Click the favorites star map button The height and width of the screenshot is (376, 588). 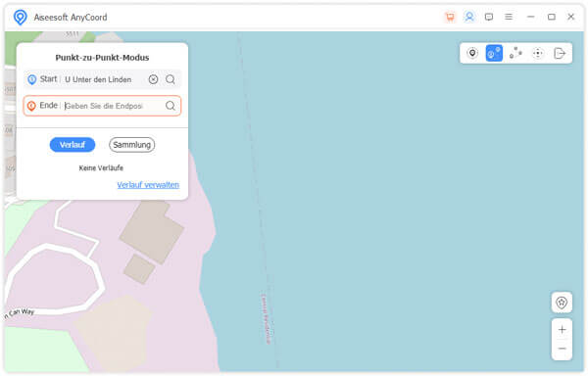click(x=562, y=303)
